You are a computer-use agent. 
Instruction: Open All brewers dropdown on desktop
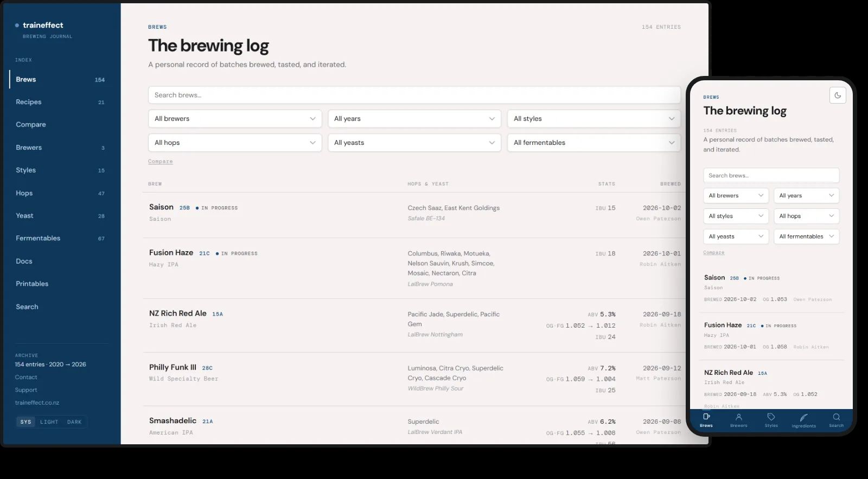(x=235, y=119)
